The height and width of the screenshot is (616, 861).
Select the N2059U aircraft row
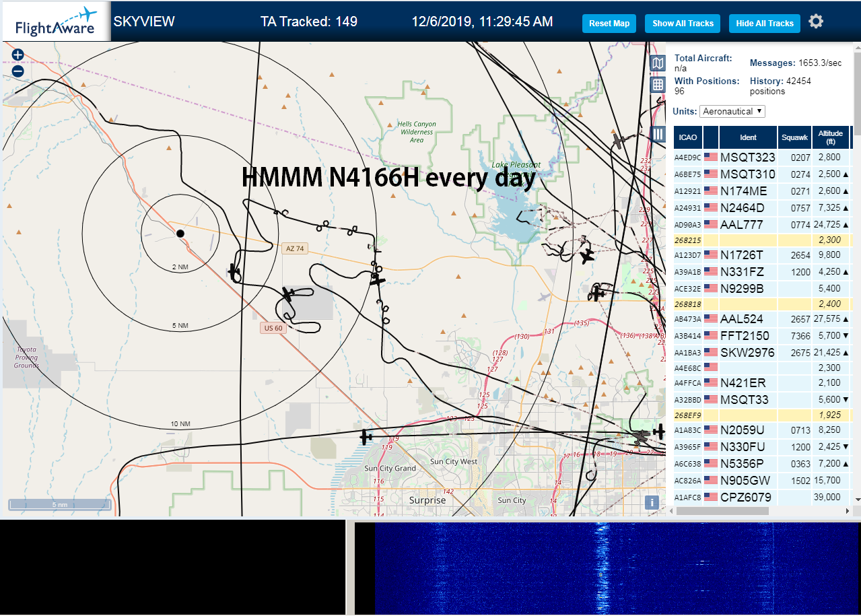click(762, 430)
